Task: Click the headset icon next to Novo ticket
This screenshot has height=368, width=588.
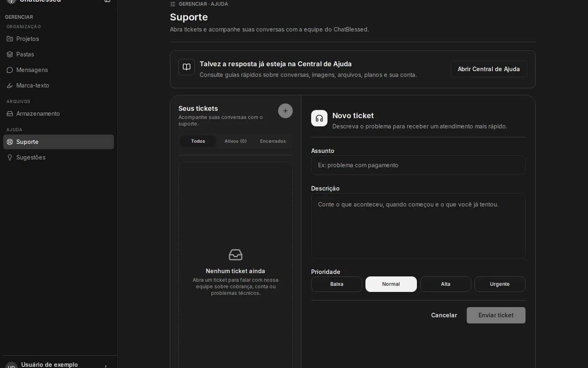Action: pyautogui.click(x=319, y=118)
